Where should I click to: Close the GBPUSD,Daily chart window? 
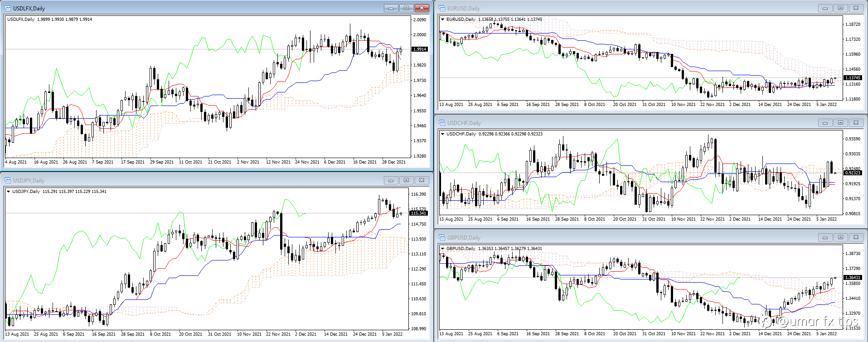coord(856,237)
